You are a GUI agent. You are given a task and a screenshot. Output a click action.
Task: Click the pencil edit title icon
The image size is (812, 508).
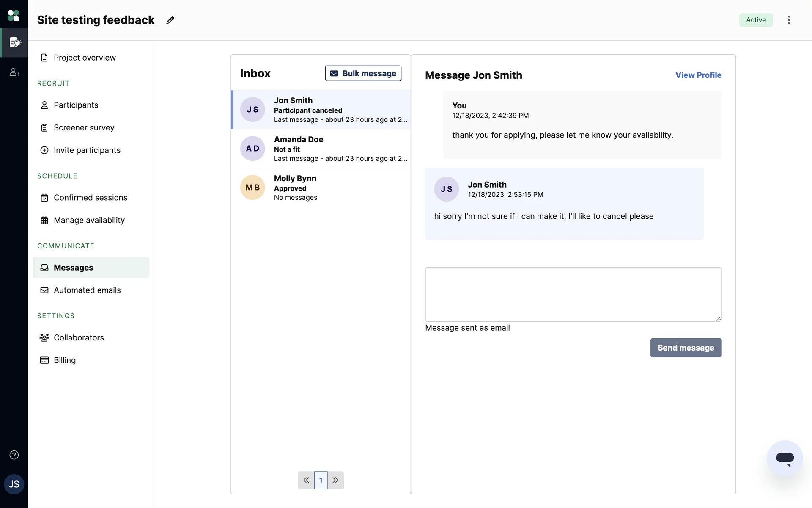(x=170, y=20)
